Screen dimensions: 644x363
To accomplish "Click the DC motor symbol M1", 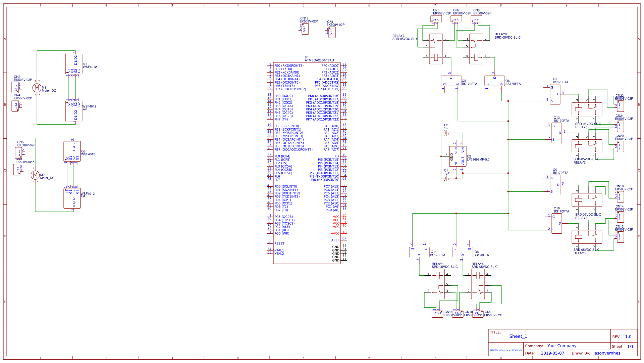I will click(x=37, y=88).
